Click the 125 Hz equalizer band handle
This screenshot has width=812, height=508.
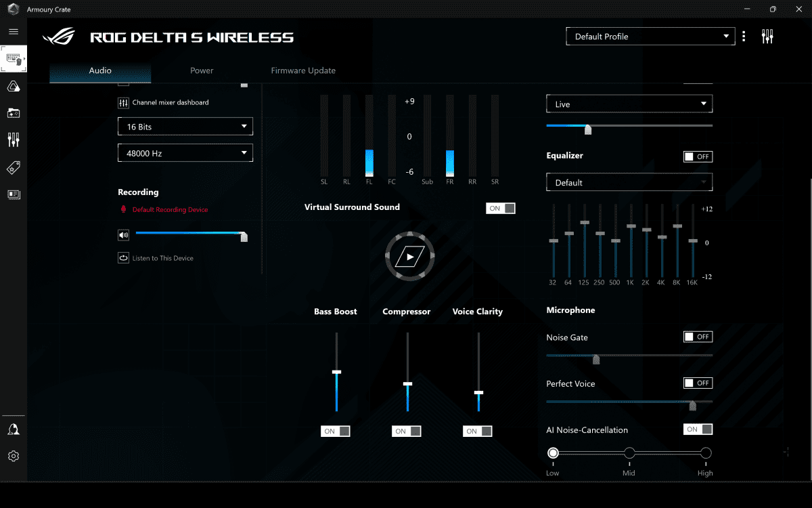[x=585, y=222]
